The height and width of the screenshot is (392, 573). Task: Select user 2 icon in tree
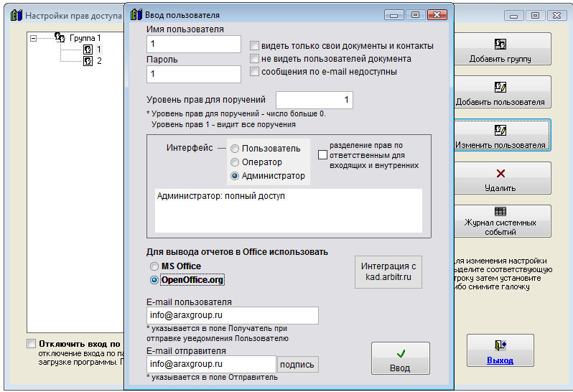coord(88,60)
